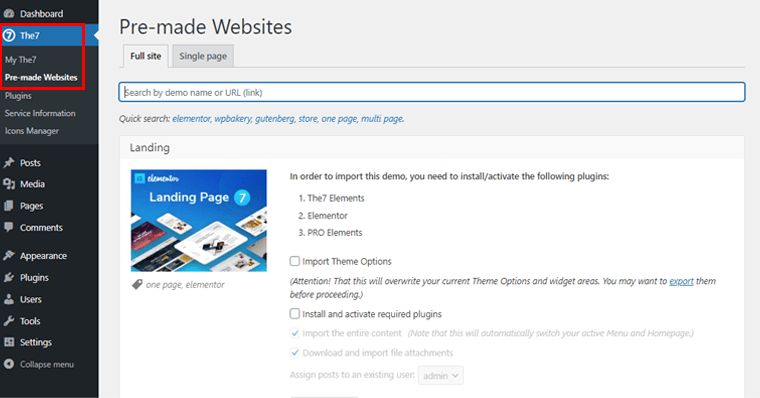This screenshot has width=760, height=398.
Task: Click the Pages stacked sheets icon
Action: click(x=9, y=206)
